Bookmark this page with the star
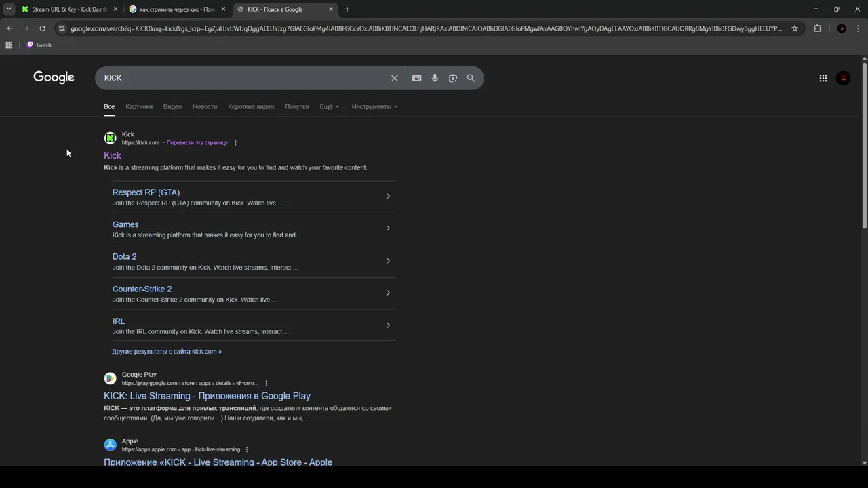Screen dimensions: 868x488 click(795, 28)
